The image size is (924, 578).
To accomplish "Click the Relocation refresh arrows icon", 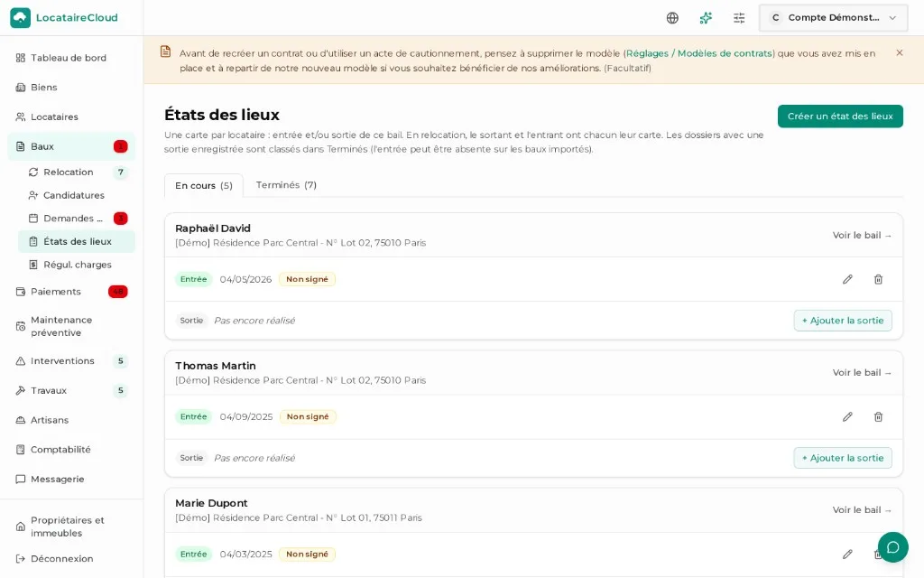I will pos(33,172).
